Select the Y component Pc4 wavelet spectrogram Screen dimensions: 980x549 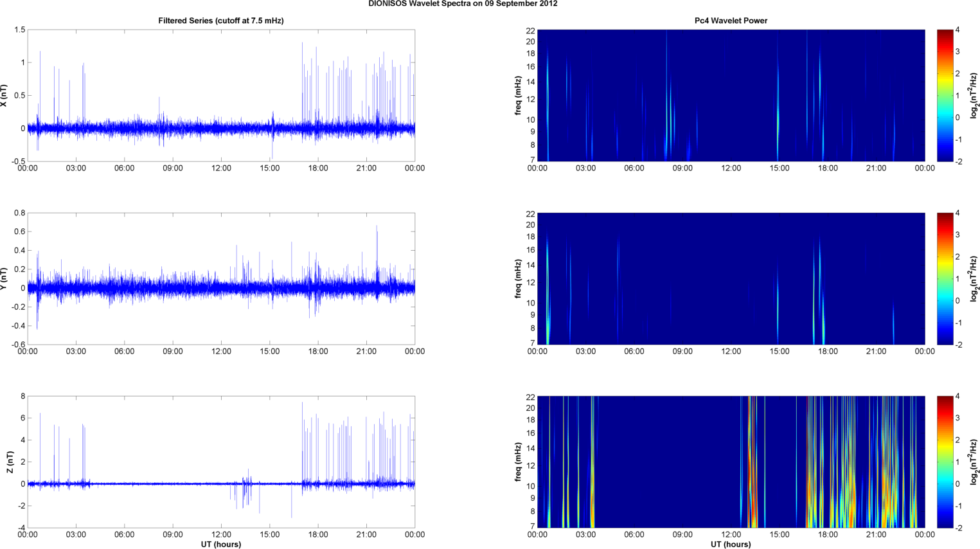[x=731, y=278]
